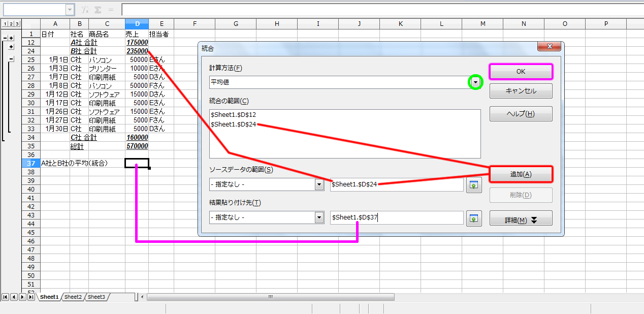This screenshot has width=644, height=314.
Task: Open the source data range area dropdown
Action: pos(319,184)
